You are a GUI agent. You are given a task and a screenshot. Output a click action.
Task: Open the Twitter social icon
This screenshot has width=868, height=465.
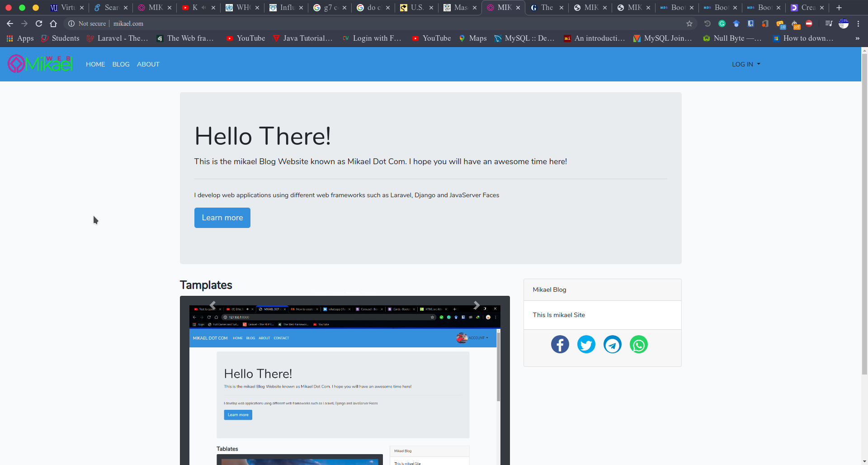pyautogui.click(x=586, y=345)
